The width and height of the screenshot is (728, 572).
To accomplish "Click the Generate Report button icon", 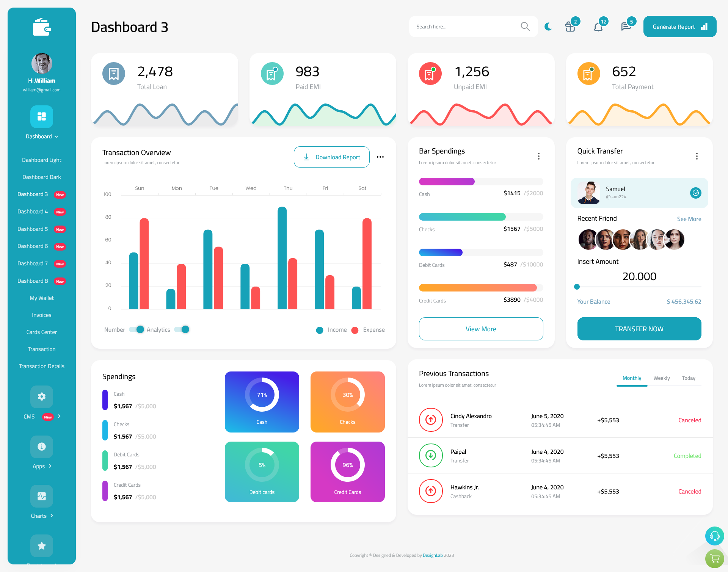I will tap(704, 26).
